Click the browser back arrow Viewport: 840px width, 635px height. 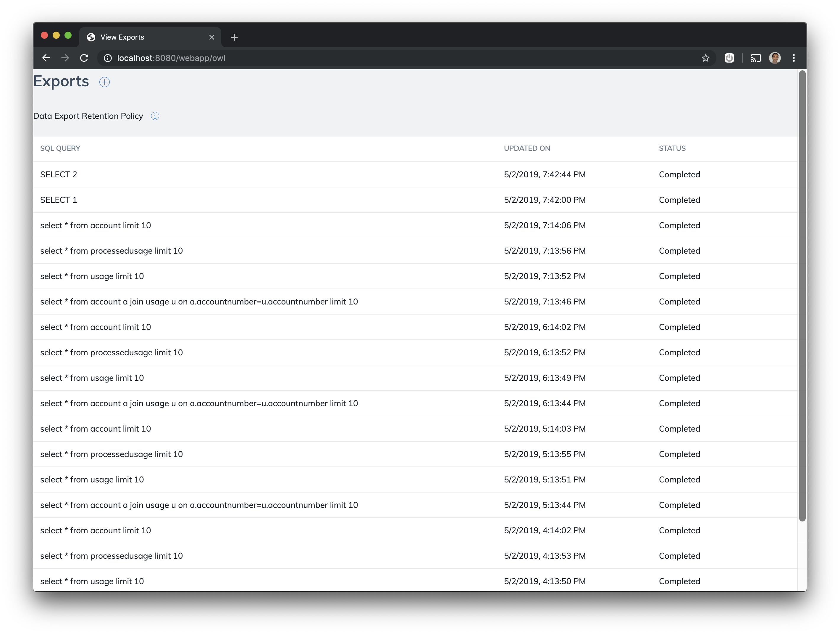[46, 58]
